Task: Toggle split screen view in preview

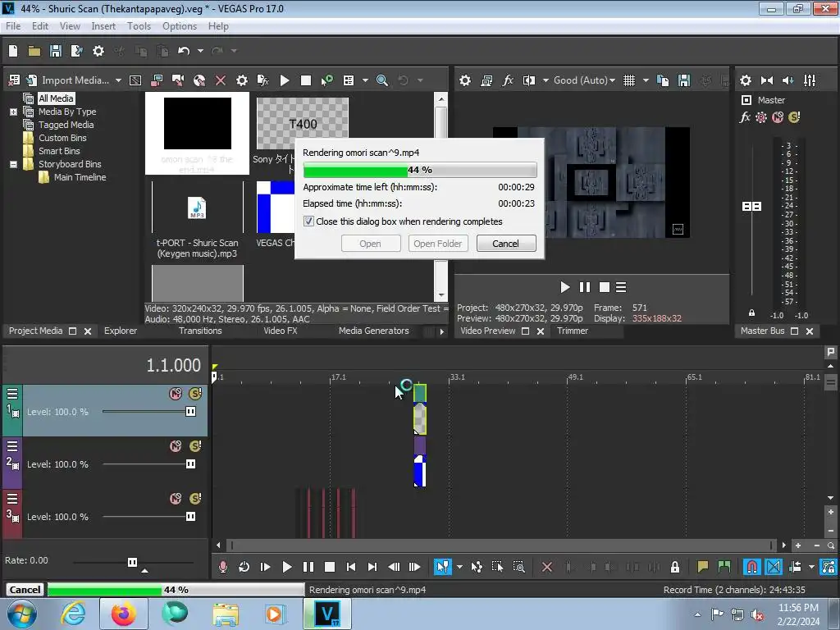Action: tap(529, 80)
